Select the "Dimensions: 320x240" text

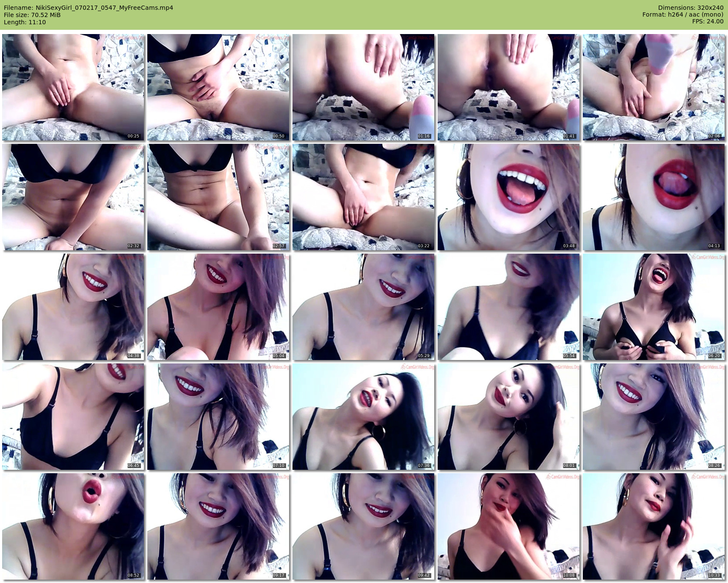tap(691, 8)
